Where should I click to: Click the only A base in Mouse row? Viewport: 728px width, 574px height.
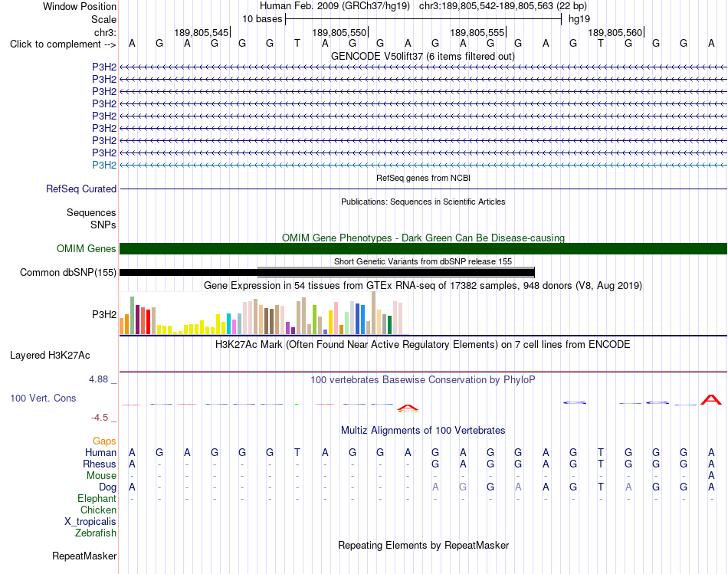click(711, 476)
